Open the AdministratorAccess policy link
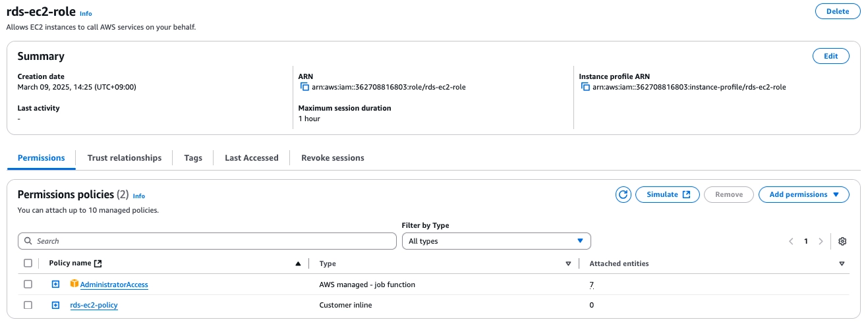Screen dimensions: 868x326 tap(114, 285)
